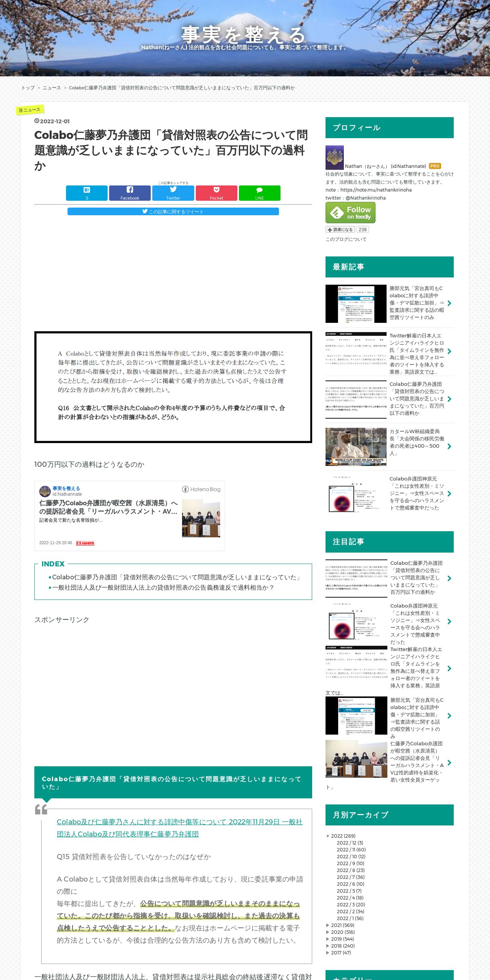Share article via LINE
Screen dimensions: 490x980
pos(260,193)
